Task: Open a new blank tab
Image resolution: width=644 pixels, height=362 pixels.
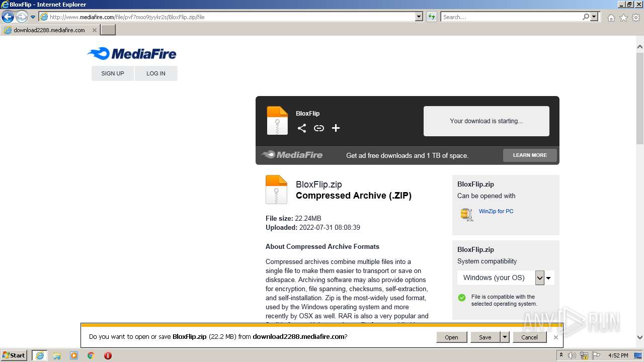Action: pos(108,30)
